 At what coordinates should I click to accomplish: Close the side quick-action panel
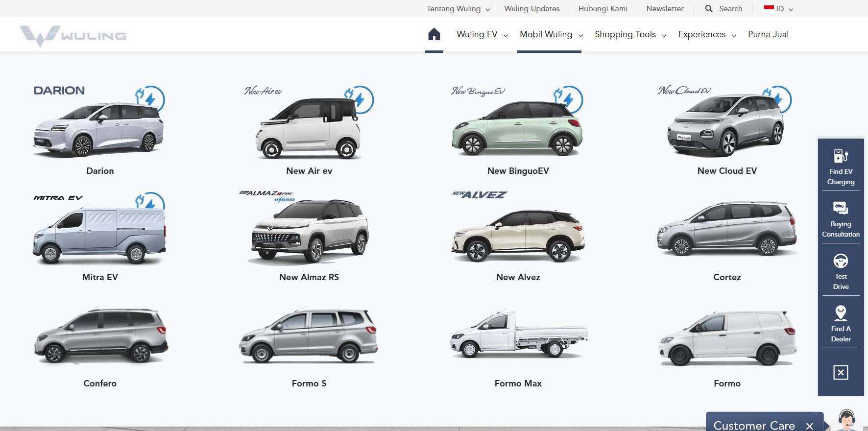tap(841, 372)
